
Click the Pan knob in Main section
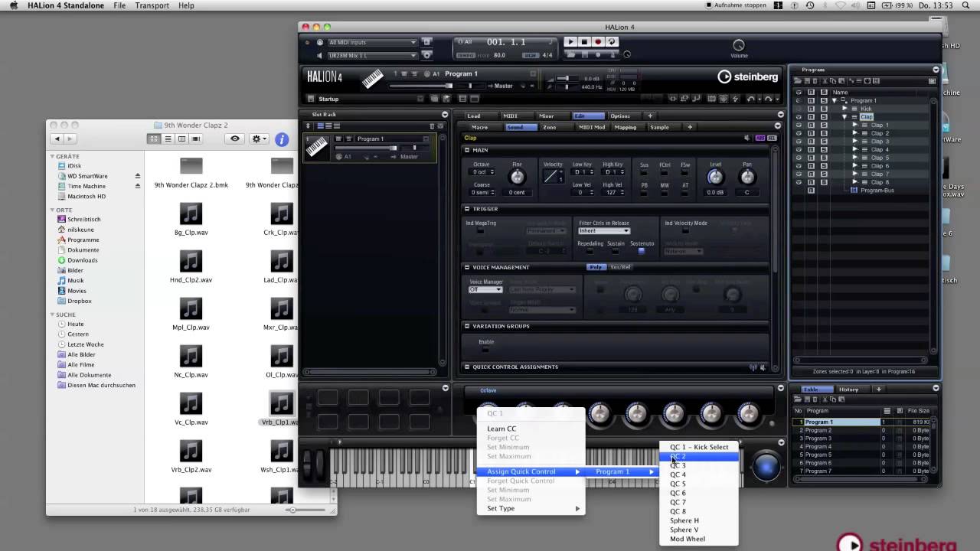coord(747,177)
